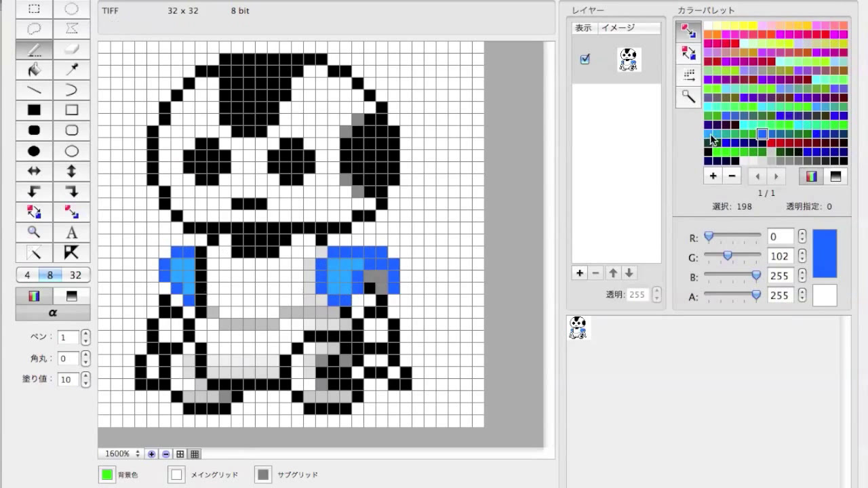The width and height of the screenshot is (868, 488).
Task: Click the 表示 column header
Action: [x=583, y=28]
